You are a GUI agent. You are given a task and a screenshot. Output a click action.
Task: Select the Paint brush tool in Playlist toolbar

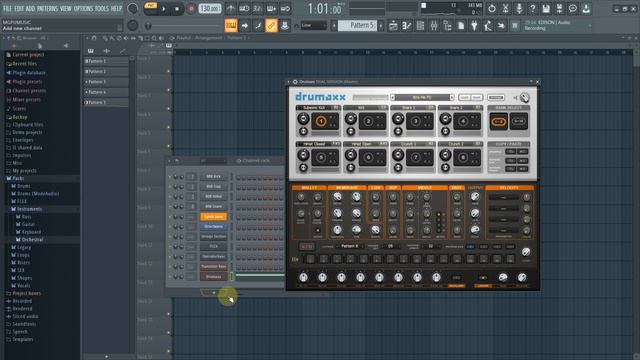coord(112,38)
